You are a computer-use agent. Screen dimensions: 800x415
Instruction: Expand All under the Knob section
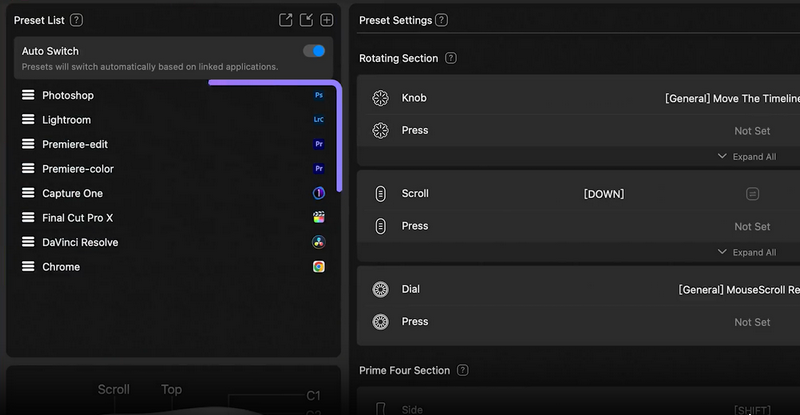[x=746, y=157]
